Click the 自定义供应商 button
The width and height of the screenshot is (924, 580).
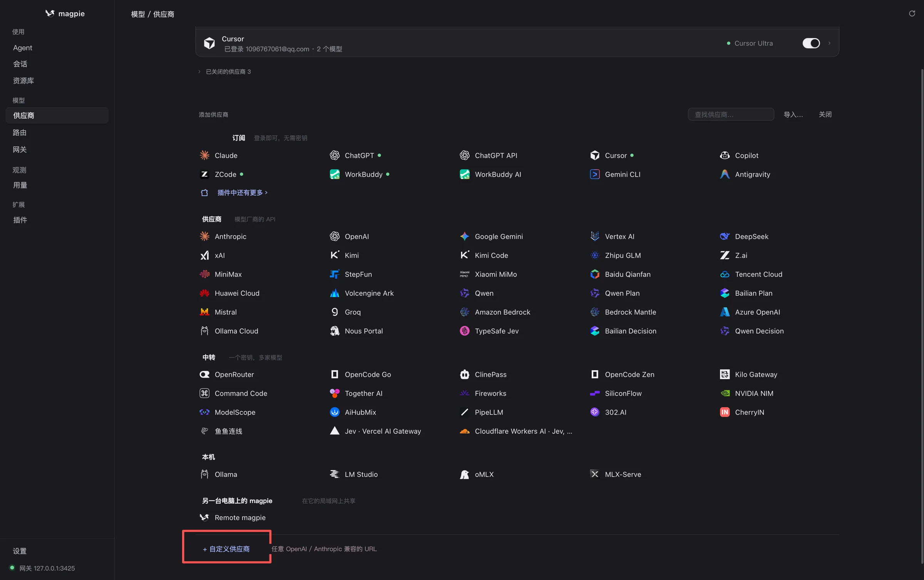[226, 549]
